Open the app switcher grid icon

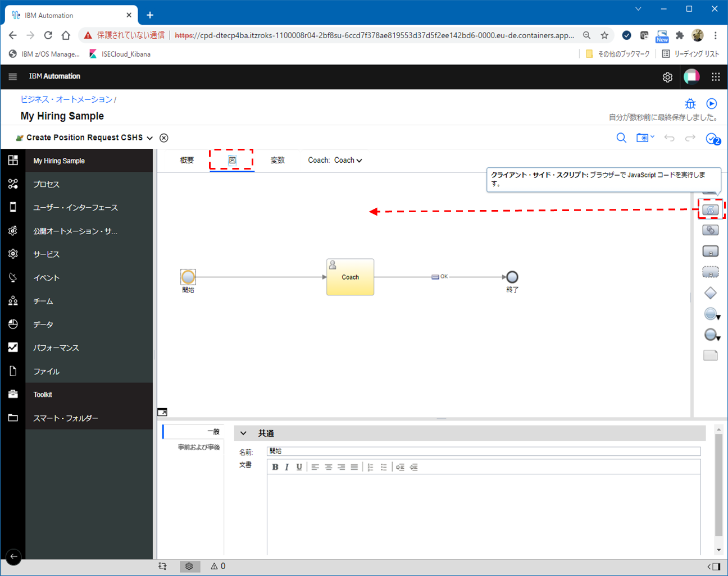(716, 77)
